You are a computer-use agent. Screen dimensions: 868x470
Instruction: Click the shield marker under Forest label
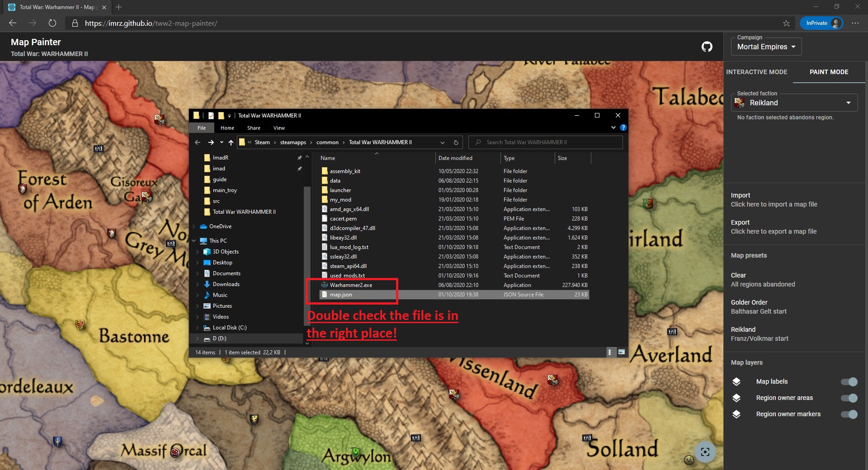point(22,189)
